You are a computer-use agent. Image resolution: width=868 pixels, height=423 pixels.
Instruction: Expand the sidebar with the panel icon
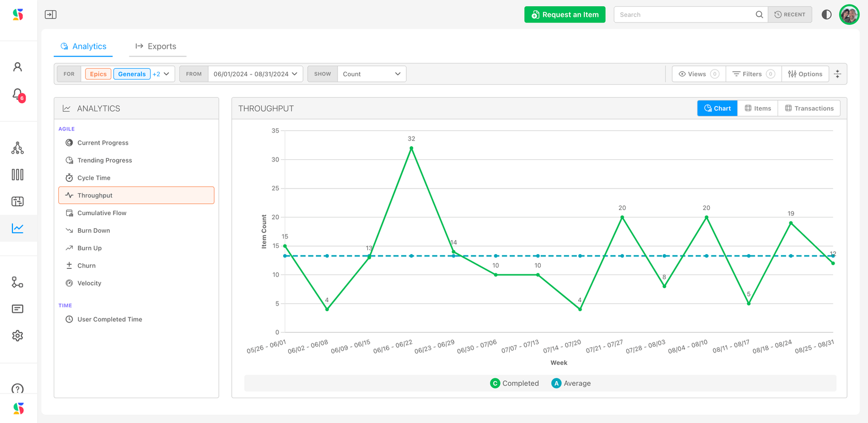click(50, 15)
